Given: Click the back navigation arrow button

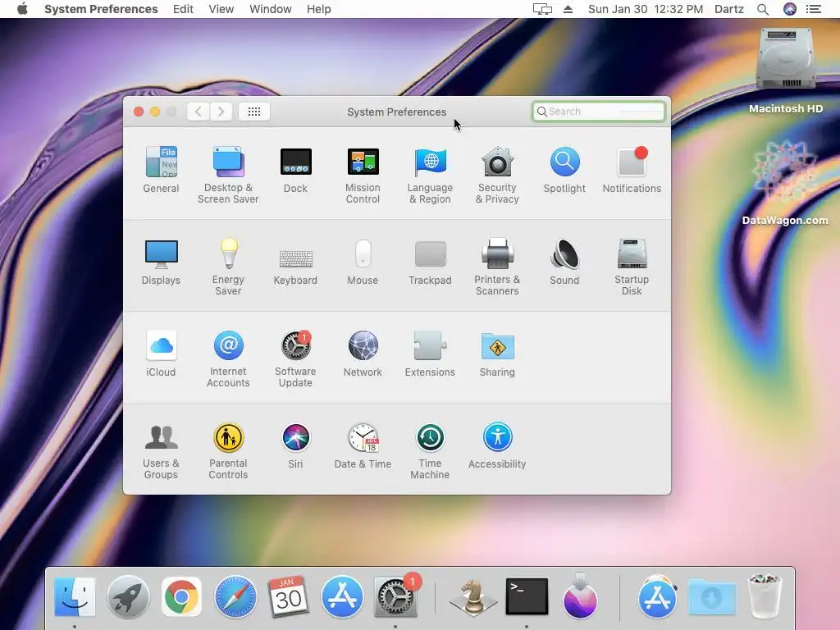Looking at the screenshot, I should (x=199, y=112).
